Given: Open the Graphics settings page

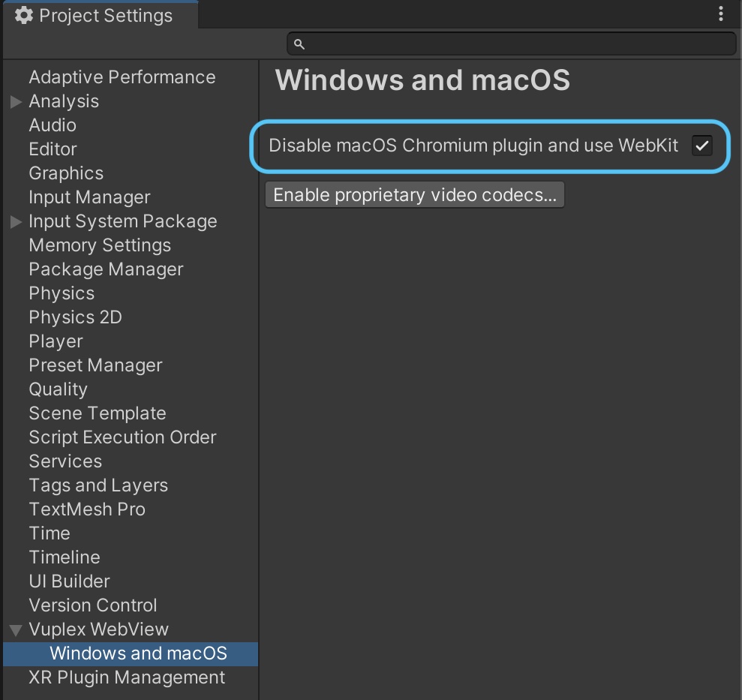Looking at the screenshot, I should (66, 173).
